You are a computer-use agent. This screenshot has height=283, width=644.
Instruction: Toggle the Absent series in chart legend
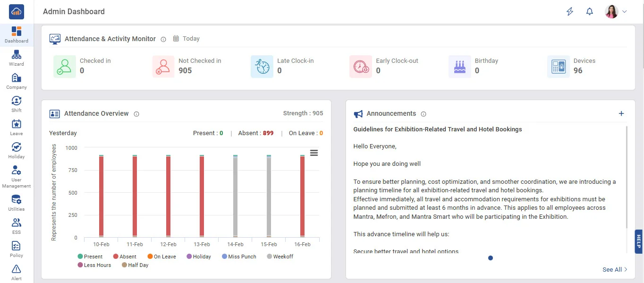(x=124, y=257)
